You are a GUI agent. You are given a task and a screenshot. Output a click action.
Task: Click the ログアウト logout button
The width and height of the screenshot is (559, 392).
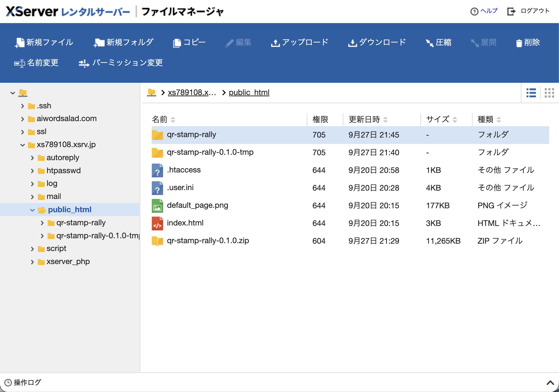click(528, 11)
